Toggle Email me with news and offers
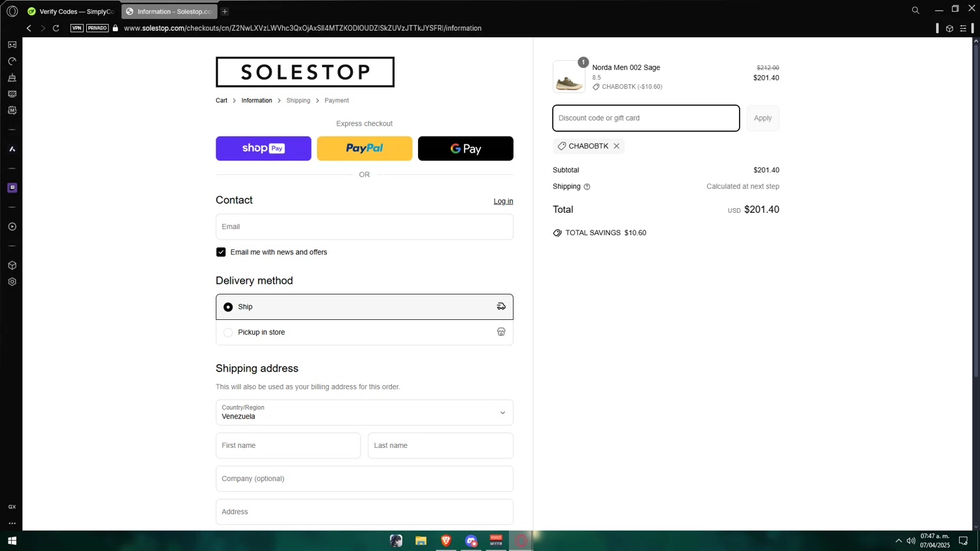The width and height of the screenshot is (980, 551). point(221,252)
